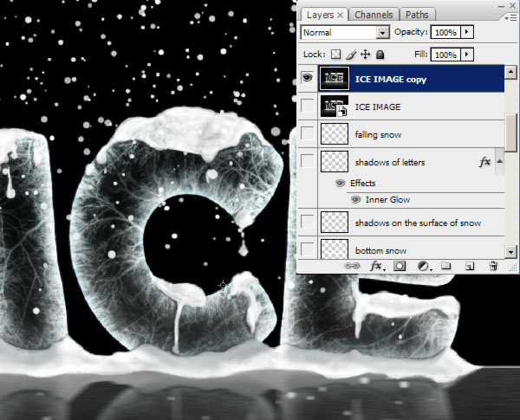Add a layer mask

tap(400, 267)
